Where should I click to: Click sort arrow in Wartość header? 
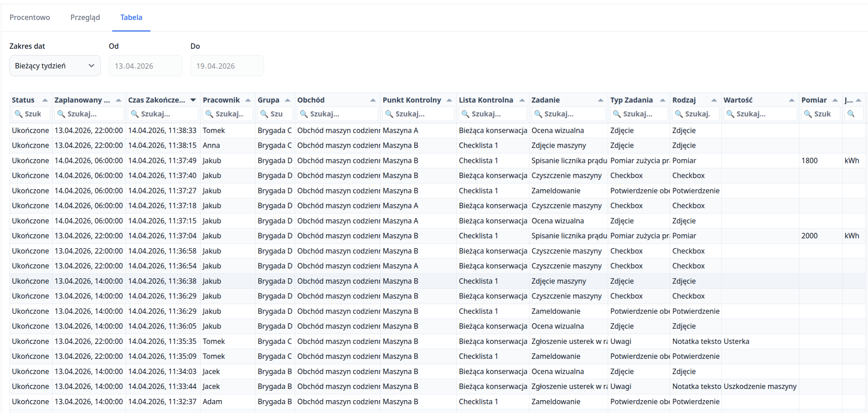(792, 100)
